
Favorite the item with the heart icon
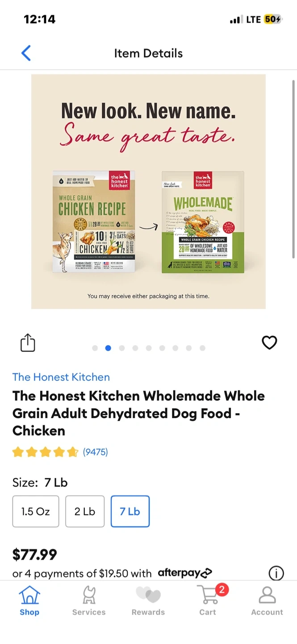point(269,343)
